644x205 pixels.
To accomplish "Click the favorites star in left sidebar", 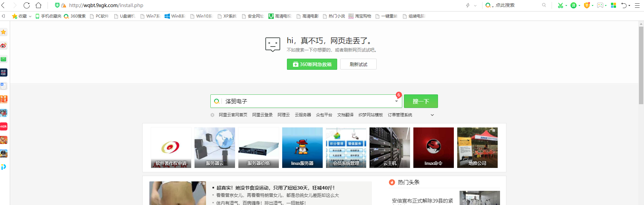I will coord(3,32).
